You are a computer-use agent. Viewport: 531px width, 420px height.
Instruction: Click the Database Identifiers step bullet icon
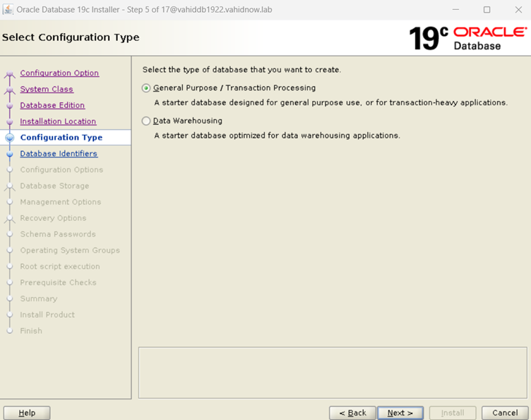9,154
